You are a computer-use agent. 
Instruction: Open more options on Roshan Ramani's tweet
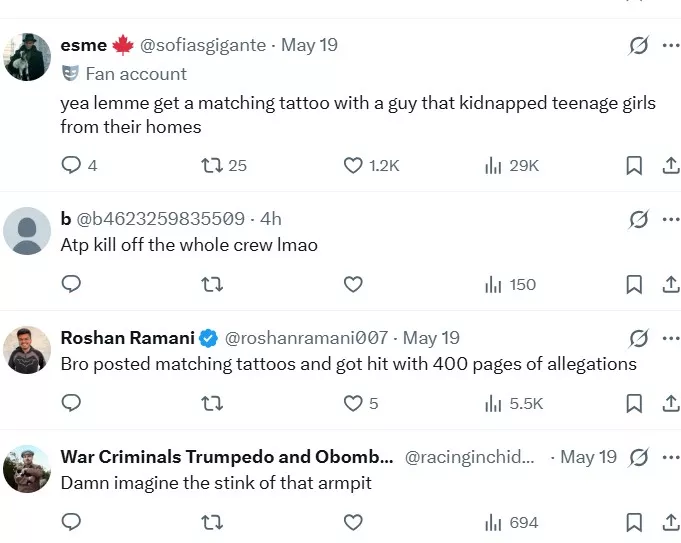tap(671, 338)
